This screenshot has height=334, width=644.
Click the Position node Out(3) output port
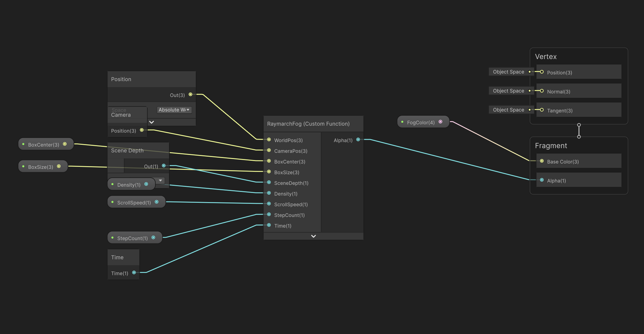[190, 95]
